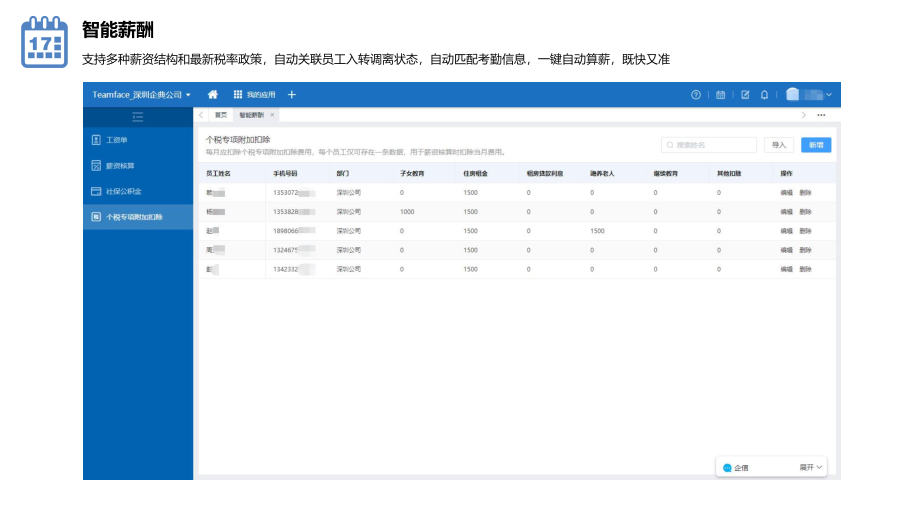899x505 pixels.
Task: Click the 企信 chat icon
Action: [727, 468]
